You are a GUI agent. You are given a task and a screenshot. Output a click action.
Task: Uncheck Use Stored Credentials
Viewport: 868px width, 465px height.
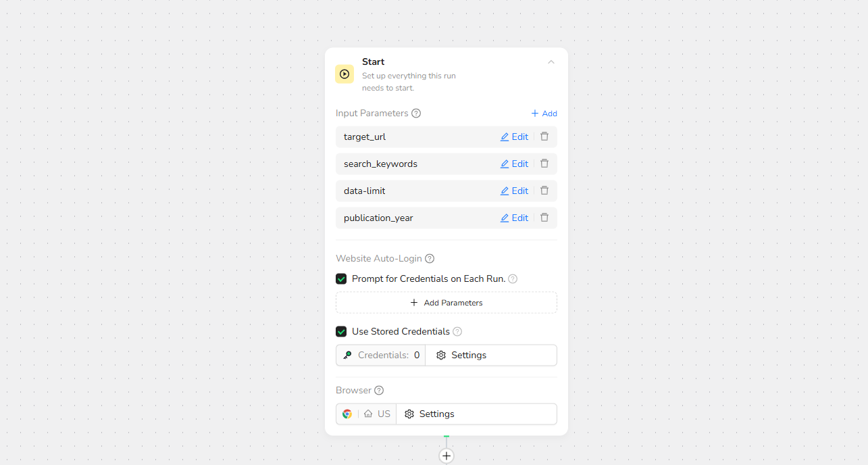[x=341, y=332]
